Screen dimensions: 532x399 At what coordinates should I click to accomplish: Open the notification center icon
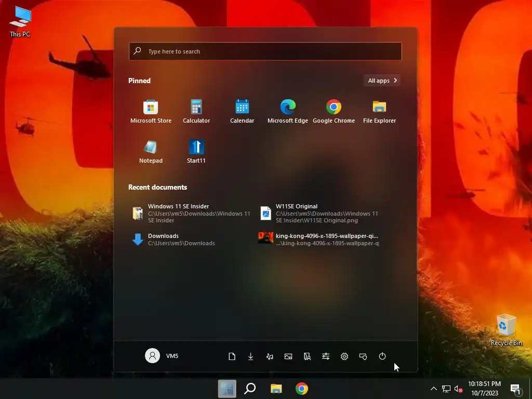[515, 389]
